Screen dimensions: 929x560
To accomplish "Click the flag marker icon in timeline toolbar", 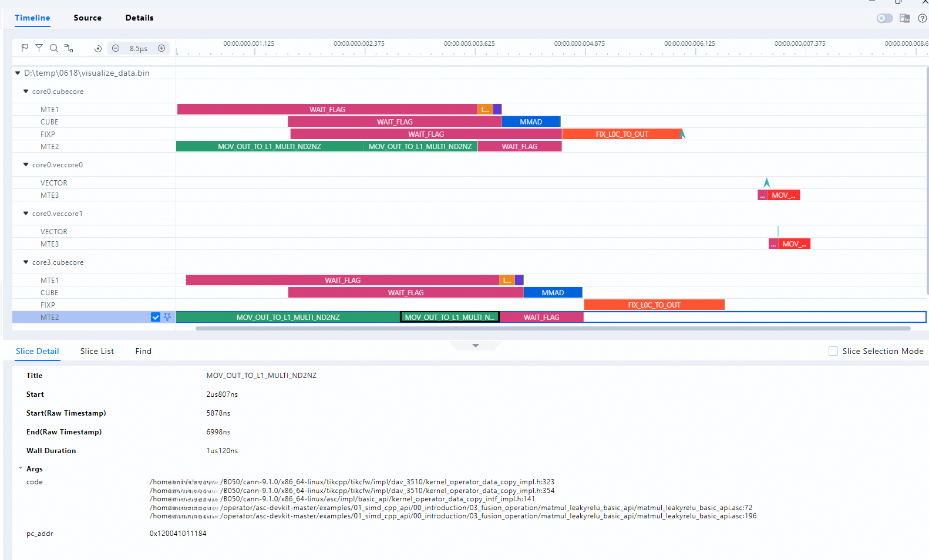I will (x=25, y=48).
